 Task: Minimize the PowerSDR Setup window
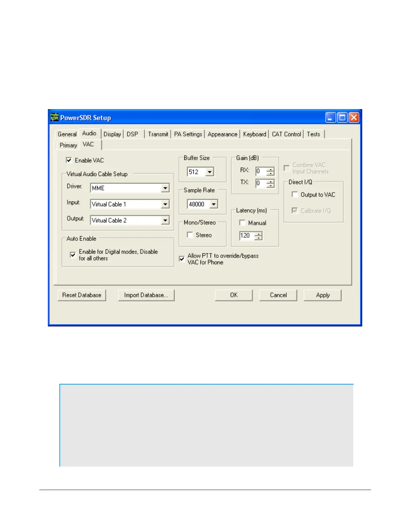pos(330,118)
